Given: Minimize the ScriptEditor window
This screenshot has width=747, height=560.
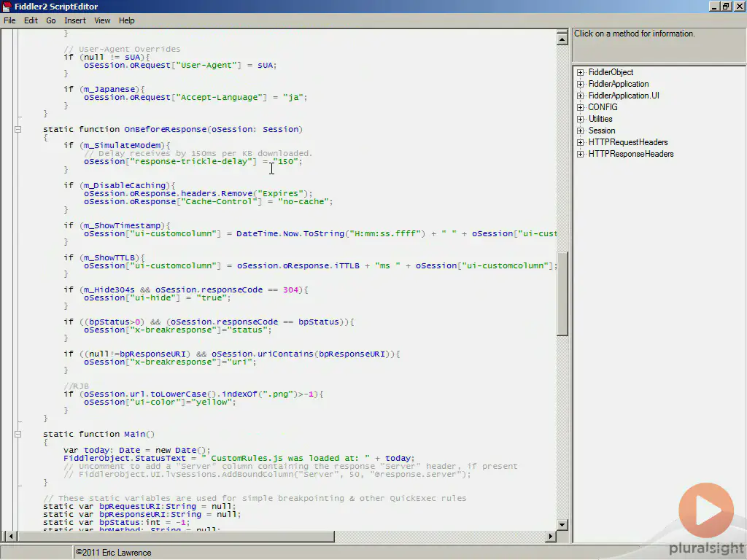Looking at the screenshot, I should click(x=714, y=6).
